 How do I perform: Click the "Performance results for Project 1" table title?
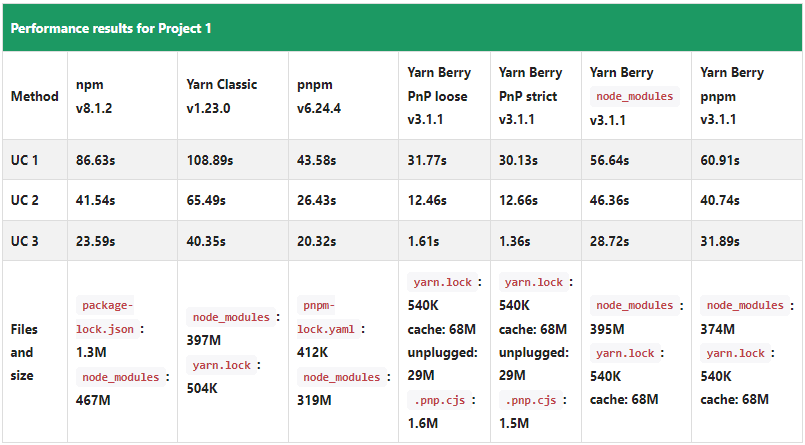click(x=111, y=28)
